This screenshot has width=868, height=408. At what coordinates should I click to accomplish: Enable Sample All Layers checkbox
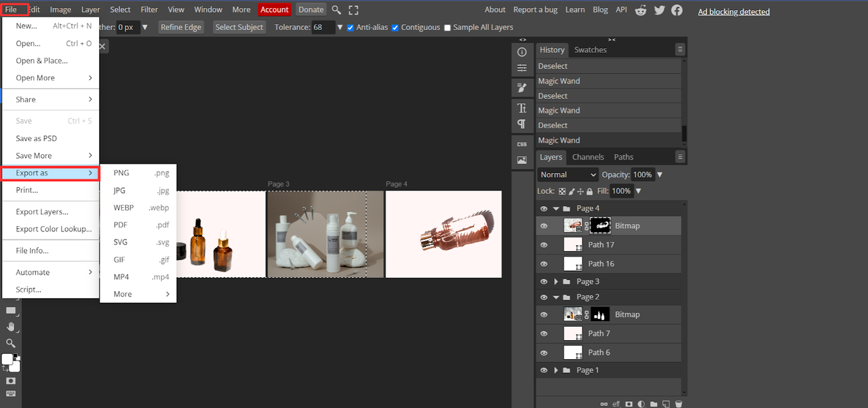click(x=447, y=28)
